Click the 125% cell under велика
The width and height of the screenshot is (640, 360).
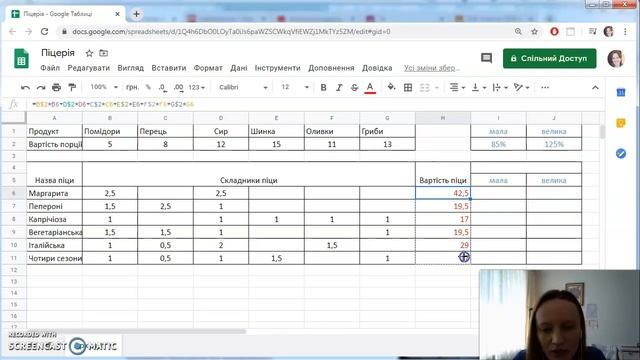point(554,144)
